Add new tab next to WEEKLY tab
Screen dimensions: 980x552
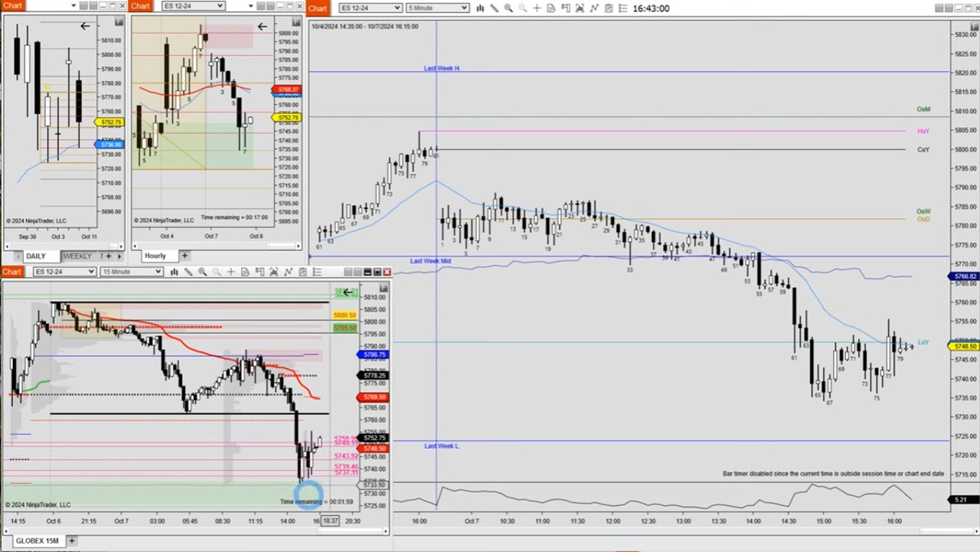109,256
